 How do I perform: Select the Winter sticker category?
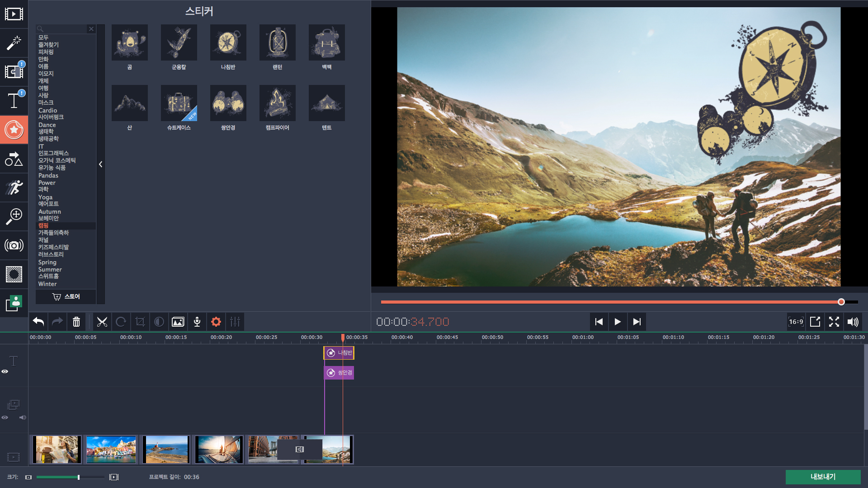pyautogui.click(x=47, y=284)
